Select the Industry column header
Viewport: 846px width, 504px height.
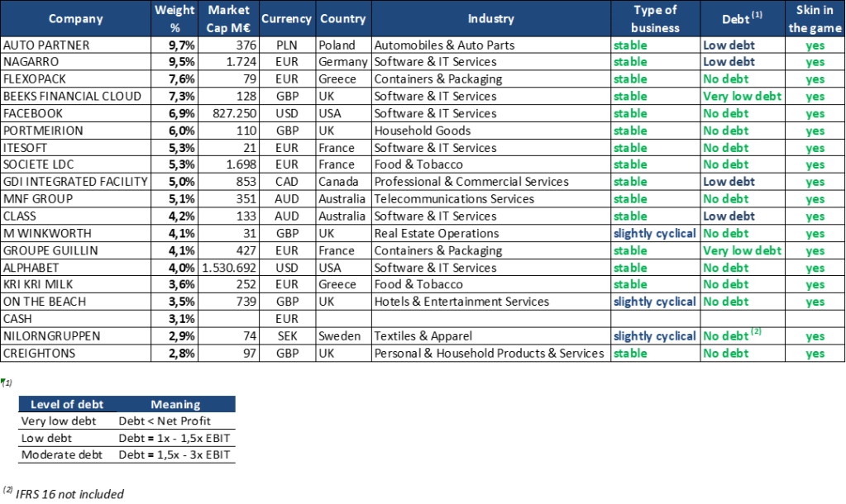click(x=490, y=19)
